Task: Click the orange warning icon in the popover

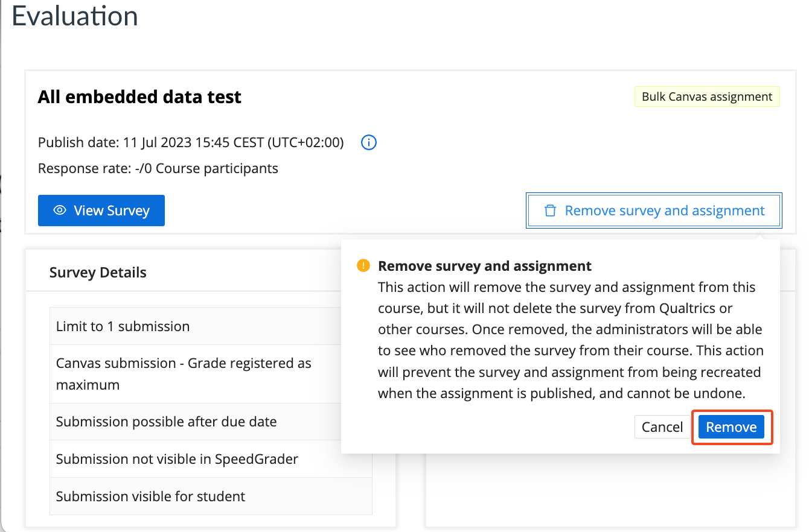Action: pos(363,265)
